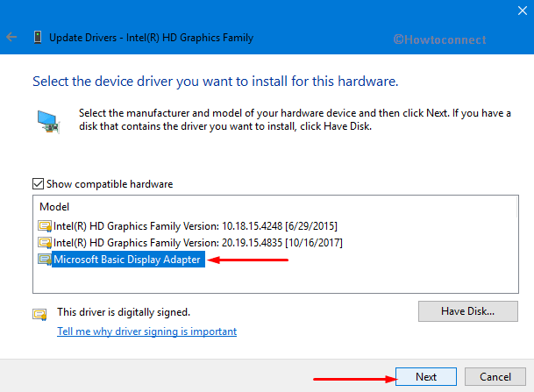This screenshot has width=534, height=392.
Task: Select Intel HD Graphics Version 20.19.15.4835 driver
Action: click(x=198, y=243)
